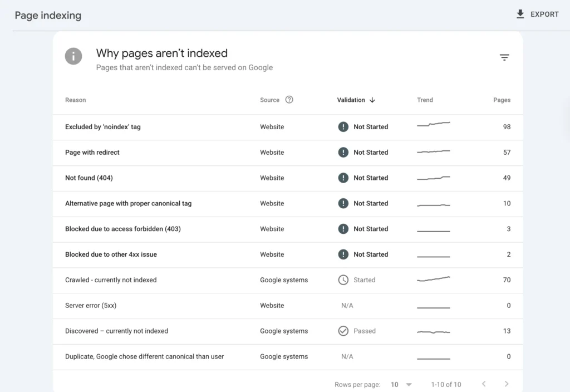Click pages count 98
Screen dimensions: 570x392
click(x=507, y=127)
